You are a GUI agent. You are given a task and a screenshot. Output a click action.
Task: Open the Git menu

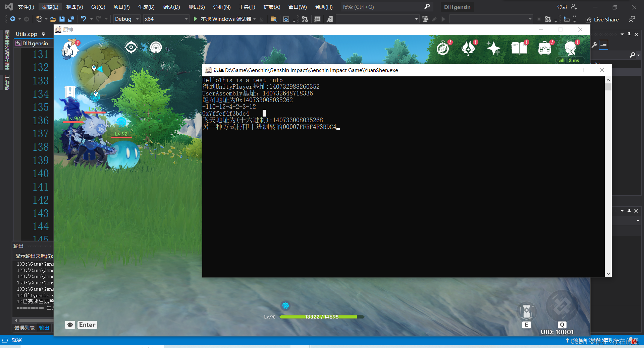click(x=98, y=7)
